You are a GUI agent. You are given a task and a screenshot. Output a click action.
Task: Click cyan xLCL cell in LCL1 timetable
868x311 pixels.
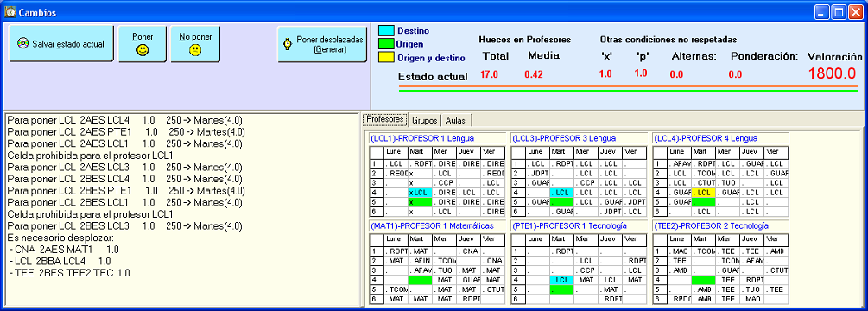(419, 193)
